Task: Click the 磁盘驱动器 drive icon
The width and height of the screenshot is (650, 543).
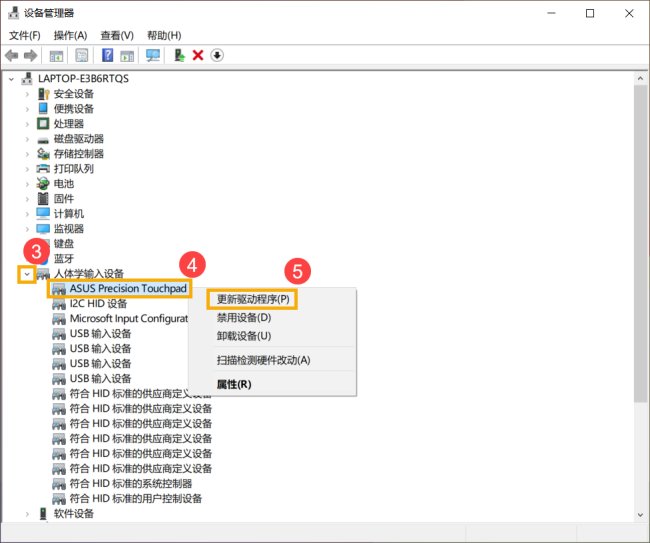Action: click(43, 140)
